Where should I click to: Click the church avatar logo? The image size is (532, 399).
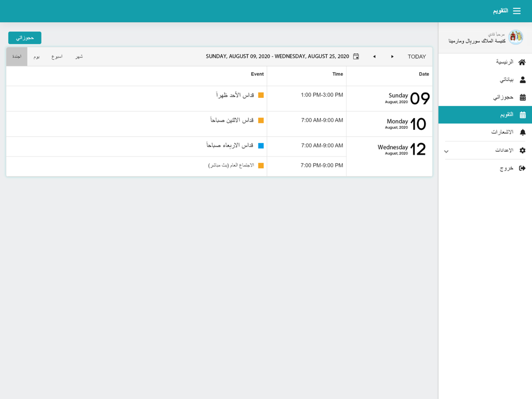[x=516, y=37]
